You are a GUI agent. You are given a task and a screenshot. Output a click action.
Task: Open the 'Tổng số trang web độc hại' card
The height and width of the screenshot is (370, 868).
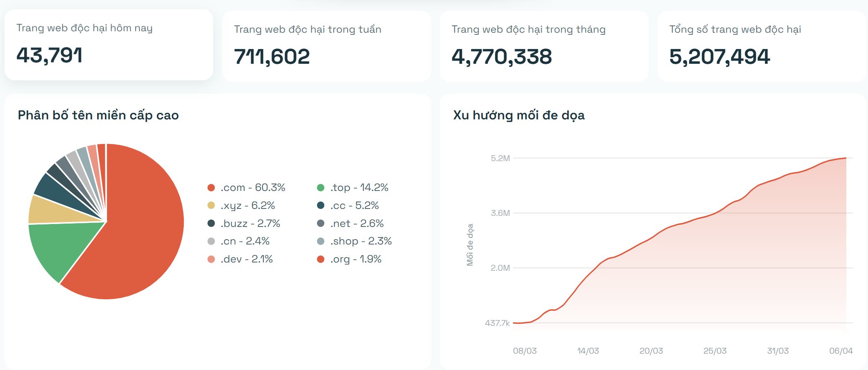pos(760,45)
